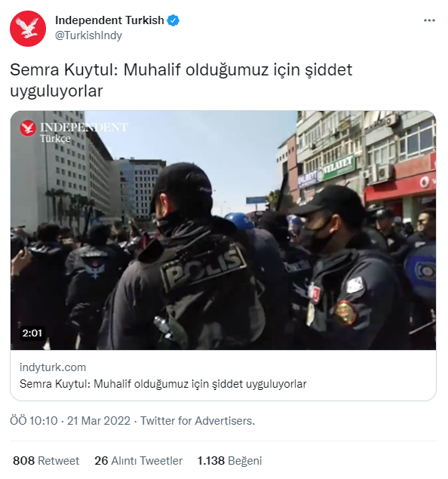Open the Independent Turkish profile avatar
This screenshot has height=479, width=448.
(x=28, y=29)
